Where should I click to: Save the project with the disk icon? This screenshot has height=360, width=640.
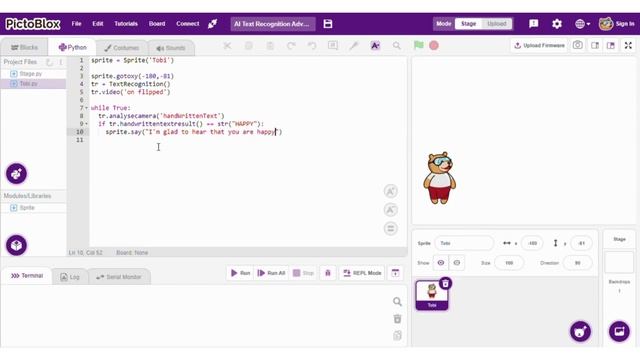328,24
